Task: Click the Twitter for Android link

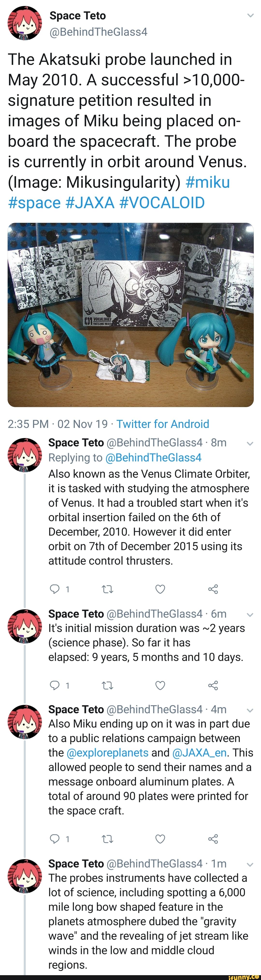Action: (163, 424)
